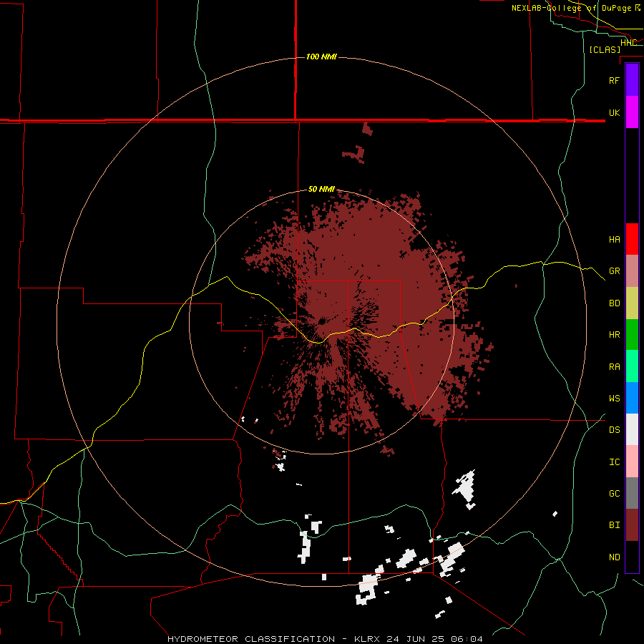Click the white DS legend swatch
Image resolution: width=644 pixels, height=644 pixels.
coord(632,429)
